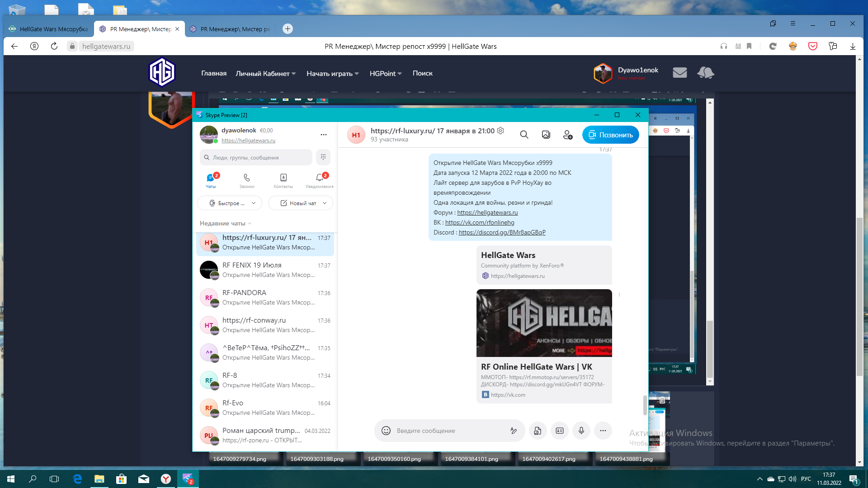Follow the https://hellgatewars.ru link in message
Viewport: 868px width, 488px height.
[x=487, y=212]
